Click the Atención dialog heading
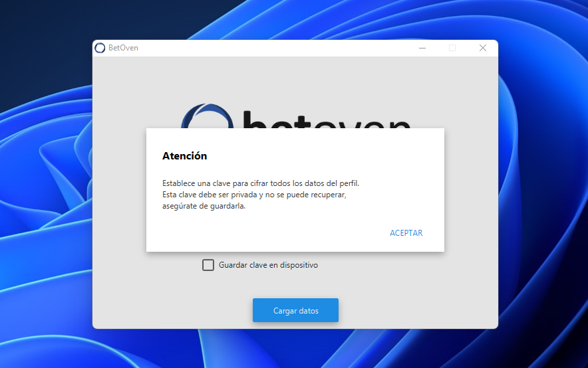This screenshot has height=368, width=588. coord(184,155)
